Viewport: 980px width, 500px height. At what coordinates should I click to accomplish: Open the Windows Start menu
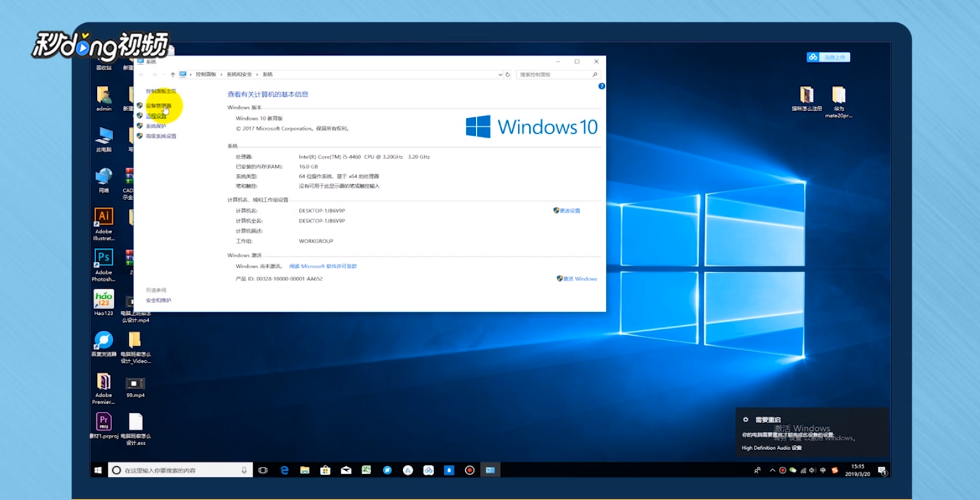(x=98, y=470)
